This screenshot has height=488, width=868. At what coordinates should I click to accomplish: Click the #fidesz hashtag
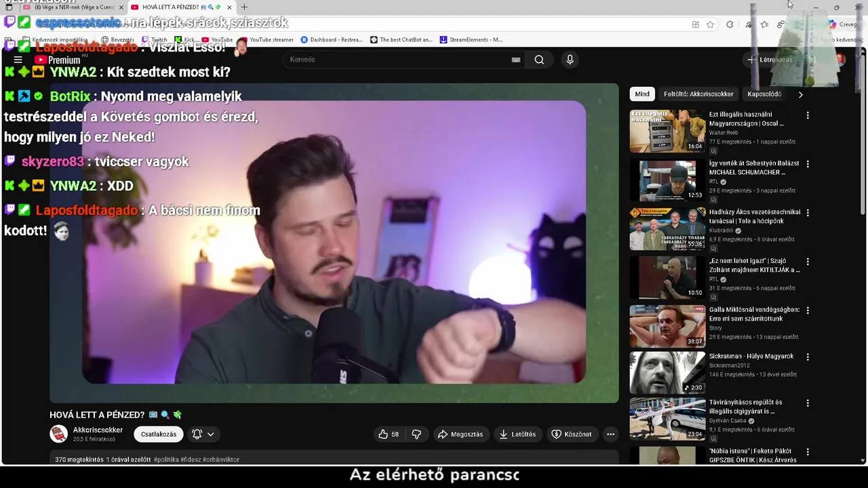[x=191, y=460]
